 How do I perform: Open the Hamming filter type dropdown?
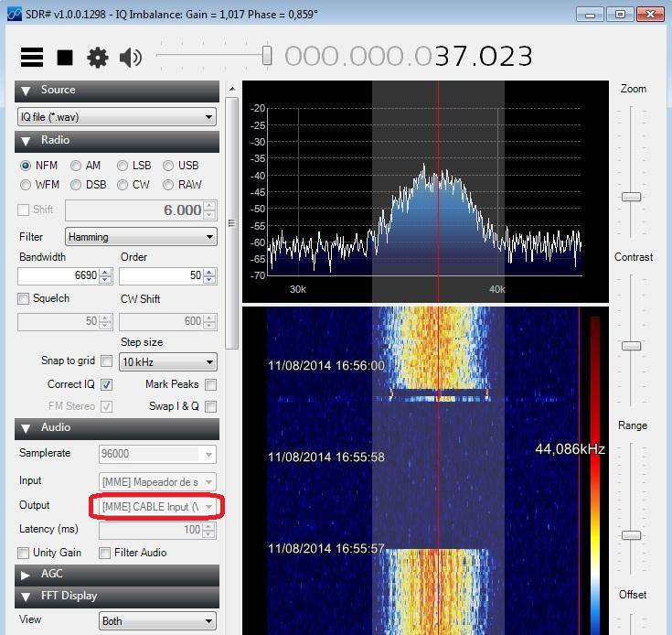click(140, 237)
